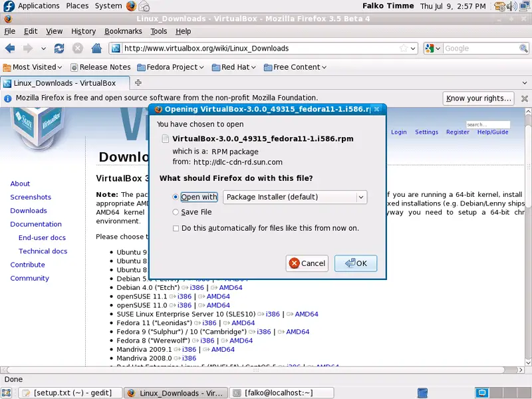Open the View menu

click(x=55, y=31)
